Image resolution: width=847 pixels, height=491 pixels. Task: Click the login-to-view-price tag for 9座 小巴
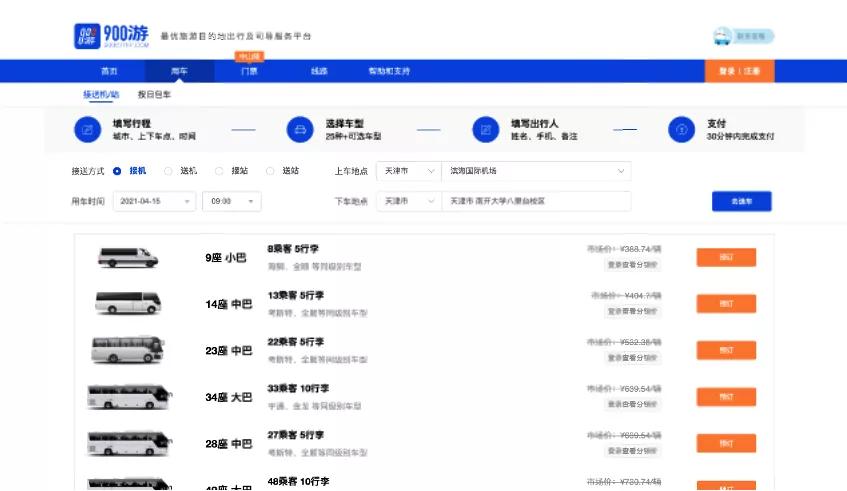tap(632, 265)
